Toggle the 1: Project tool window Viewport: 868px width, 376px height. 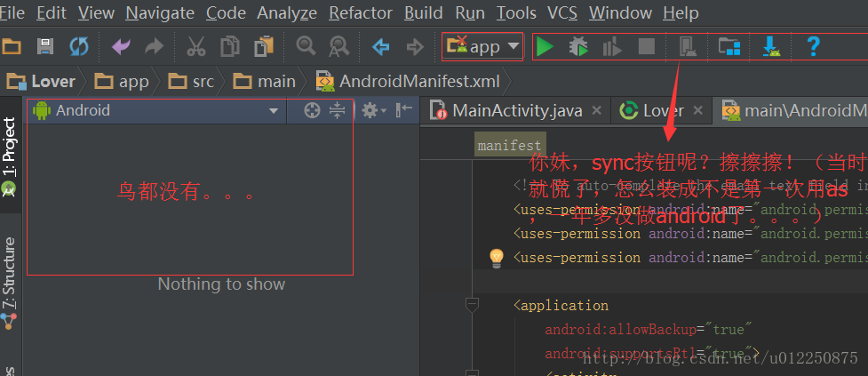[9, 156]
